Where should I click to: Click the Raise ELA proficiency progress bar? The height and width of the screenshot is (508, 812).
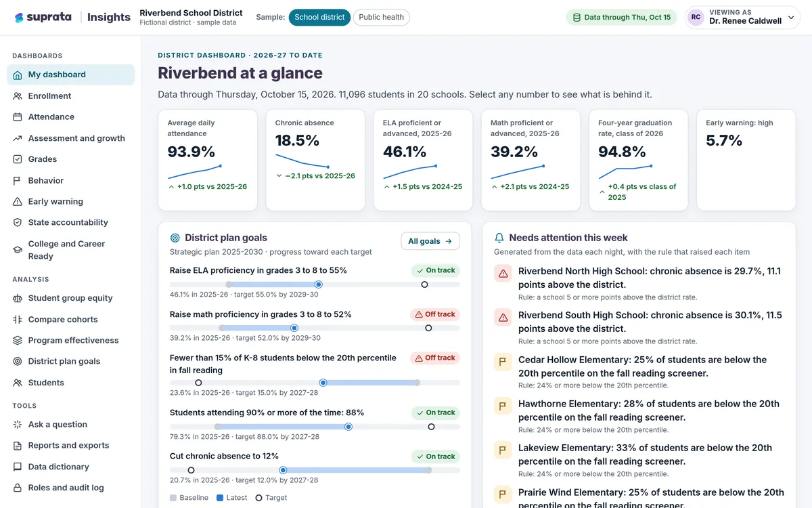315,284
